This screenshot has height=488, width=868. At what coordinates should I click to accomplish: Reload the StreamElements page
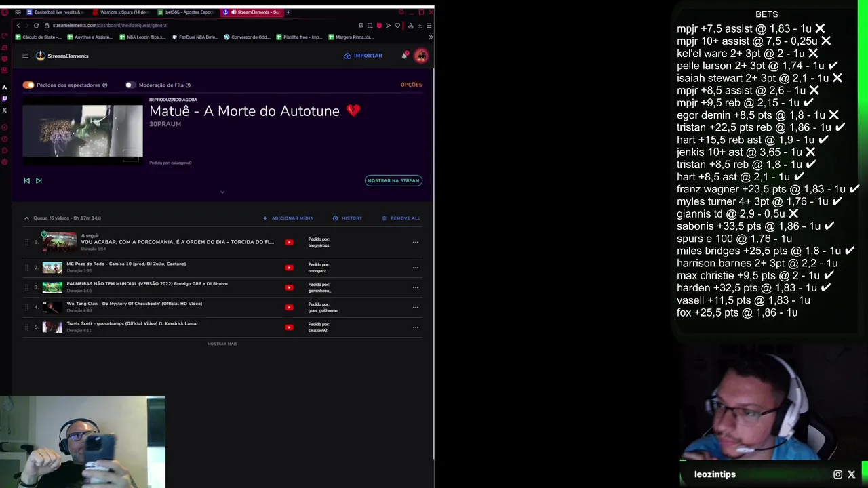pyautogui.click(x=37, y=25)
